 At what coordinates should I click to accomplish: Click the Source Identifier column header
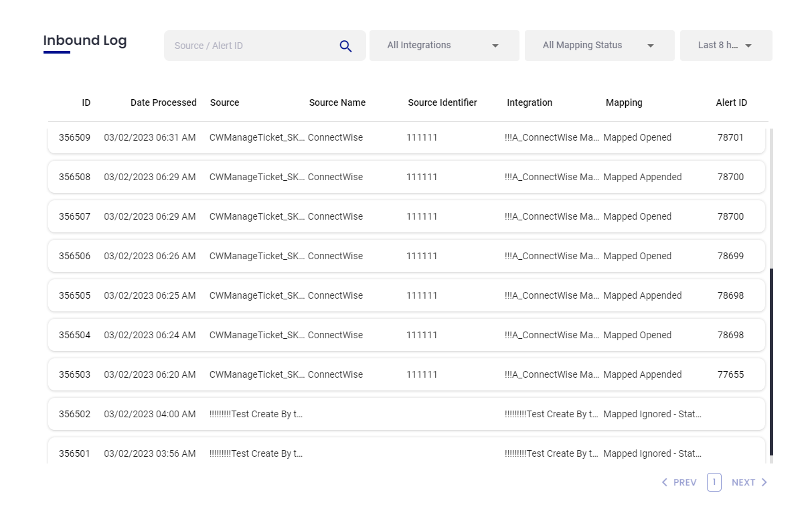coord(442,102)
